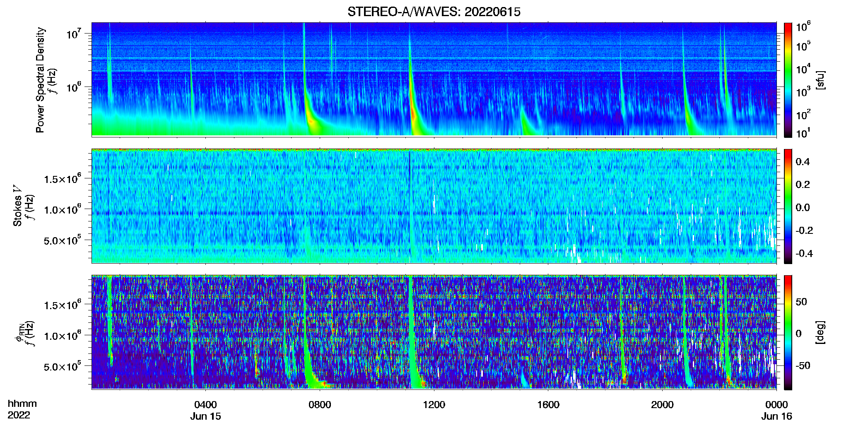Click the 0800 time axis label
Viewport: 868px width, 447px height.
[320, 404]
